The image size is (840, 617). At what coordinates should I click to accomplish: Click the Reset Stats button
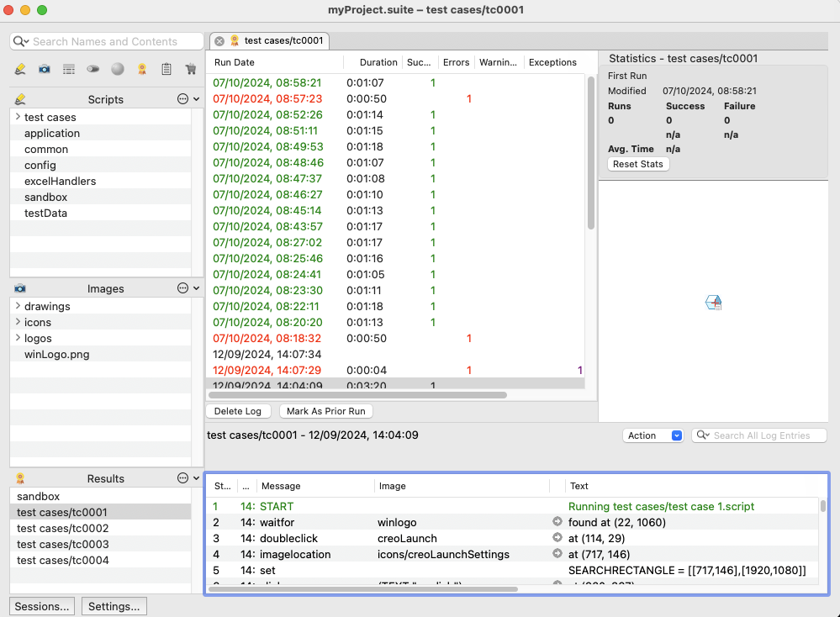[x=638, y=164]
